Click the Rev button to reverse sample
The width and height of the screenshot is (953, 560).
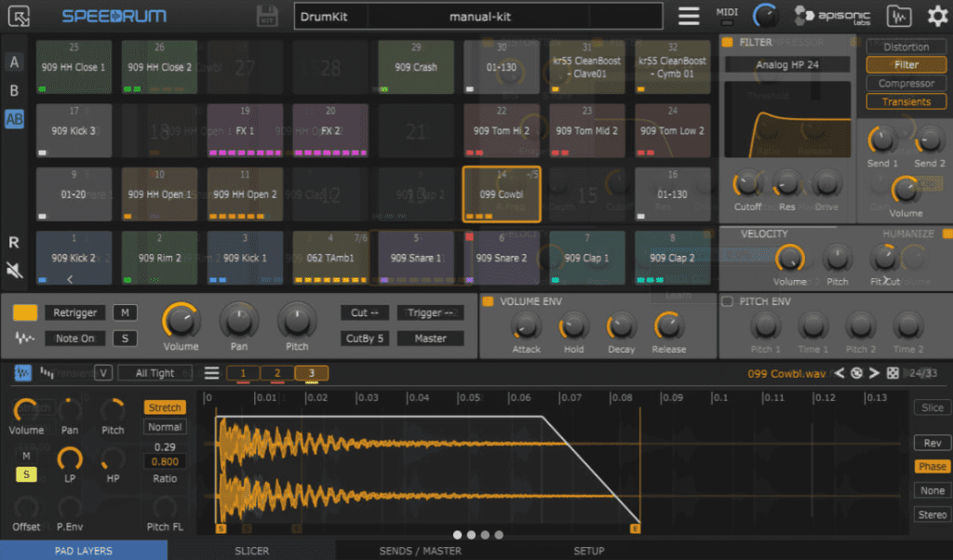933,442
